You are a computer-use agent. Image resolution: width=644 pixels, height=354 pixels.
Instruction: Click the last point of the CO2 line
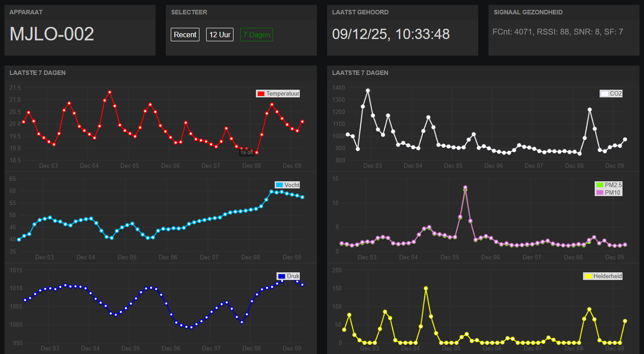point(625,140)
